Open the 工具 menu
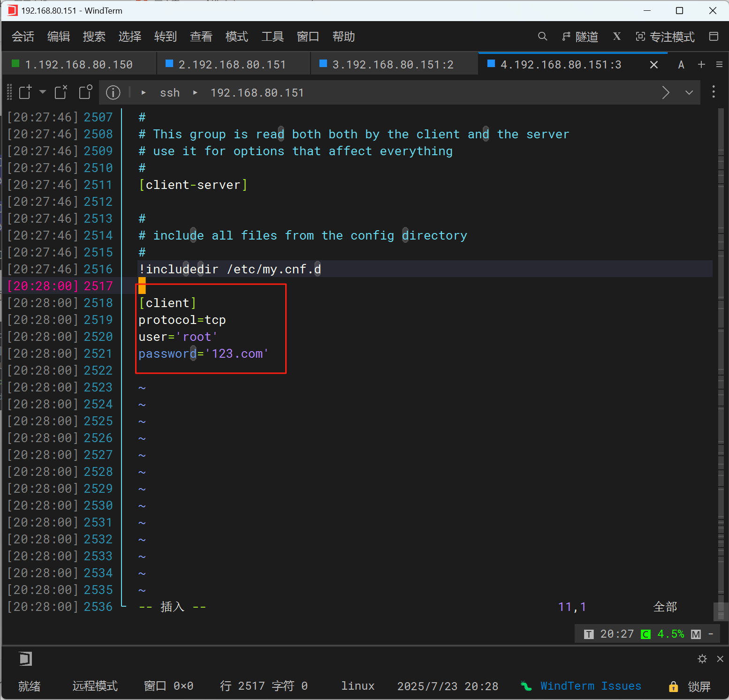The image size is (729, 700). tap(273, 37)
